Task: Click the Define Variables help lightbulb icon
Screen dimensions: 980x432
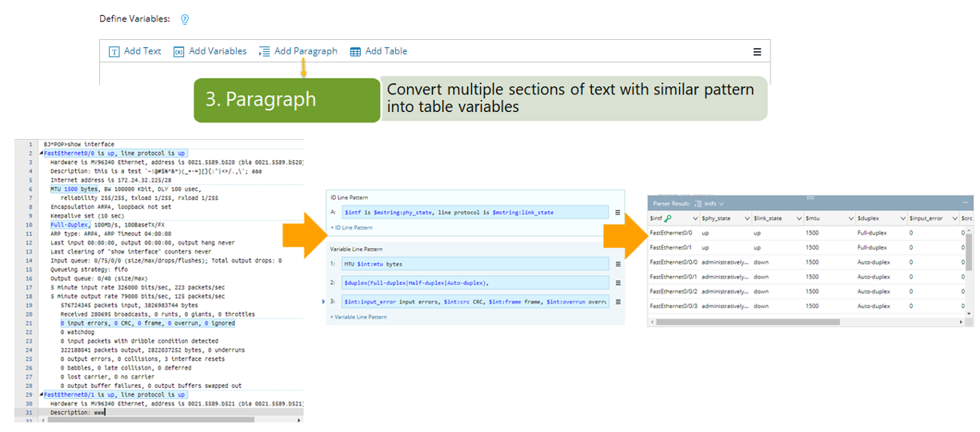Action: tap(185, 19)
